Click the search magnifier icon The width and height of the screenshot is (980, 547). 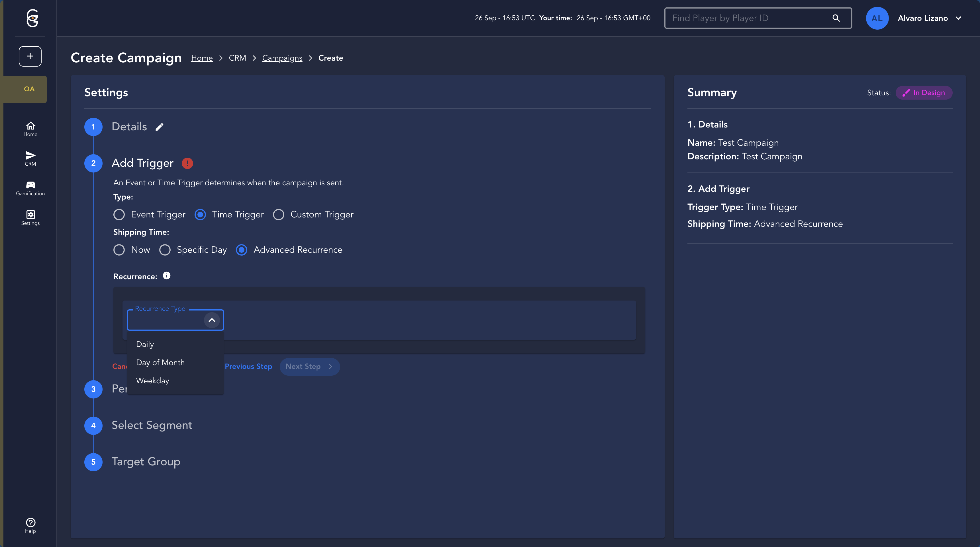[836, 18]
